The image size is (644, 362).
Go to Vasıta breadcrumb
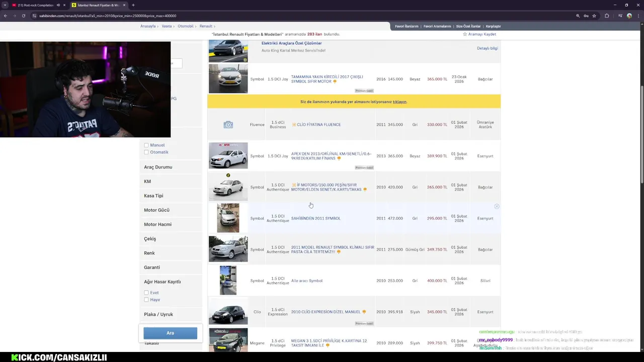click(x=167, y=26)
